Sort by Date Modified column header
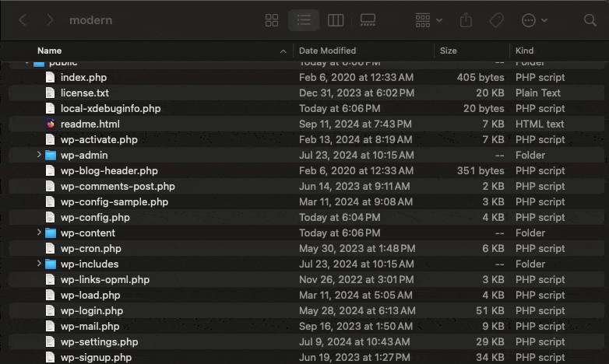 click(327, 51)
